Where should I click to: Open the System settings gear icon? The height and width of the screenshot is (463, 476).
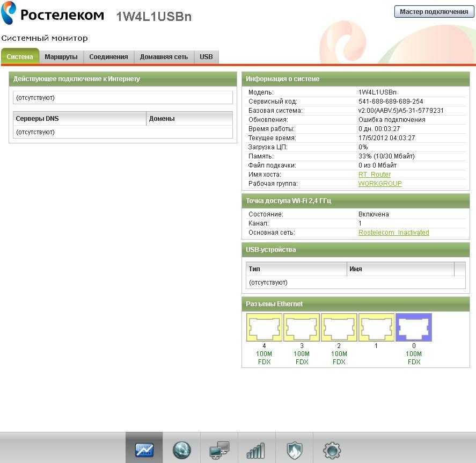pyautogui.click(x=331, y=449)
